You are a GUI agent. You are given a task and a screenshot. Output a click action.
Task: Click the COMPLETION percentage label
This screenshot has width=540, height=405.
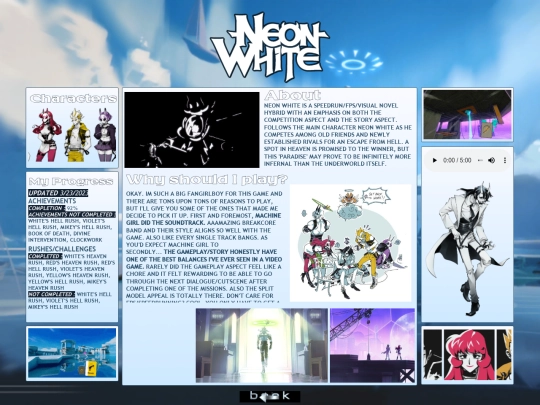tap(53, 208)
